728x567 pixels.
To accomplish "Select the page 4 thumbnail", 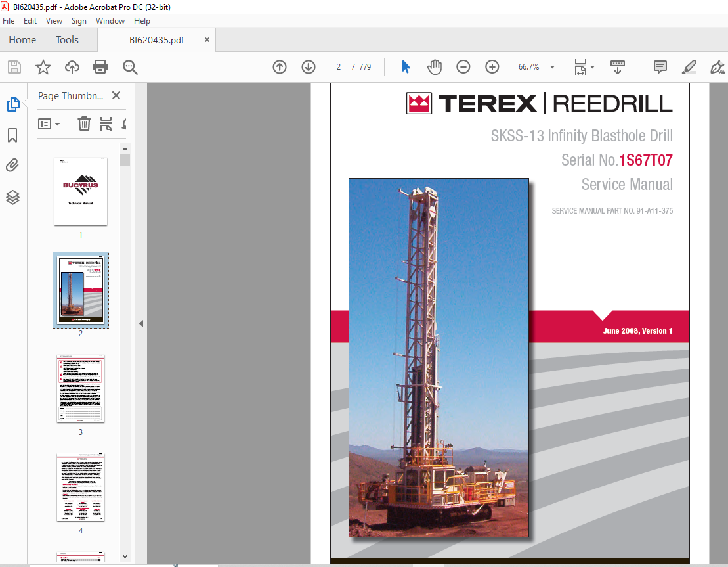I will (x=81, y=488).
